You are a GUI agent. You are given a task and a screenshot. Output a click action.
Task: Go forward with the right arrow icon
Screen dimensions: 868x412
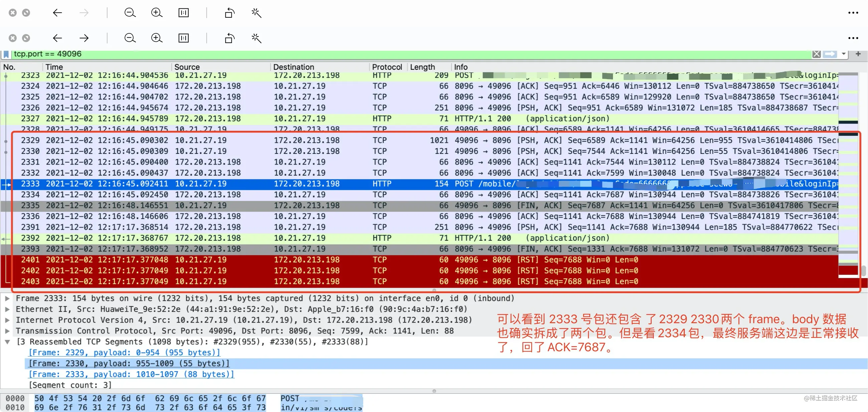coord(84,38)
